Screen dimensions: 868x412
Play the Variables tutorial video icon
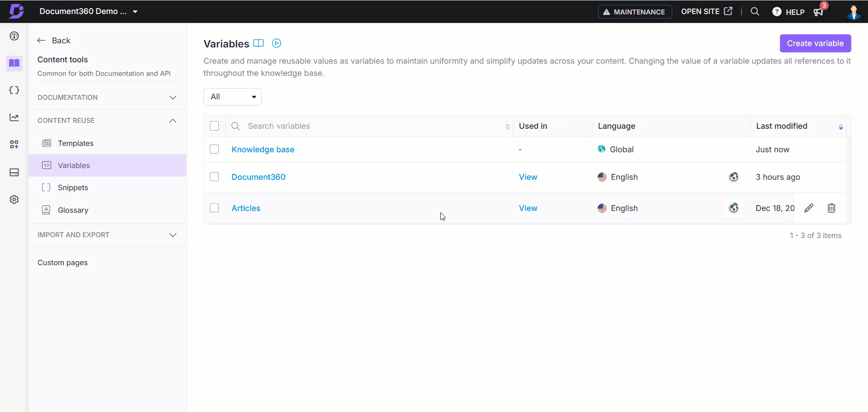click(x=277, y=43)
